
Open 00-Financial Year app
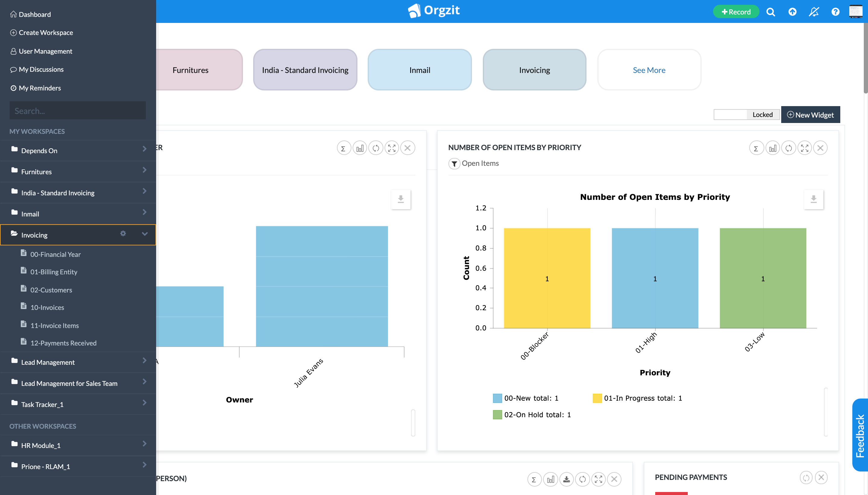tap(51, 254)
